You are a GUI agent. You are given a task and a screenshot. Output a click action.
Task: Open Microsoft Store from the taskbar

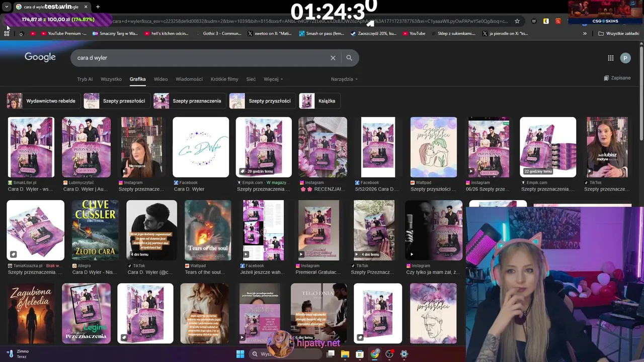coord(360,354)
